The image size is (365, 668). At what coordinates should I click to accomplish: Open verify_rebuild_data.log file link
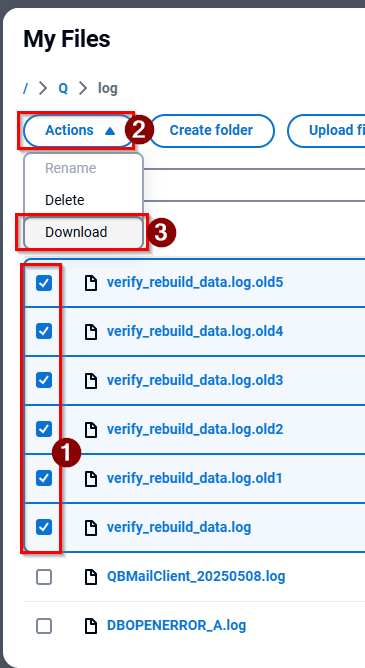[x=179, y=527]
